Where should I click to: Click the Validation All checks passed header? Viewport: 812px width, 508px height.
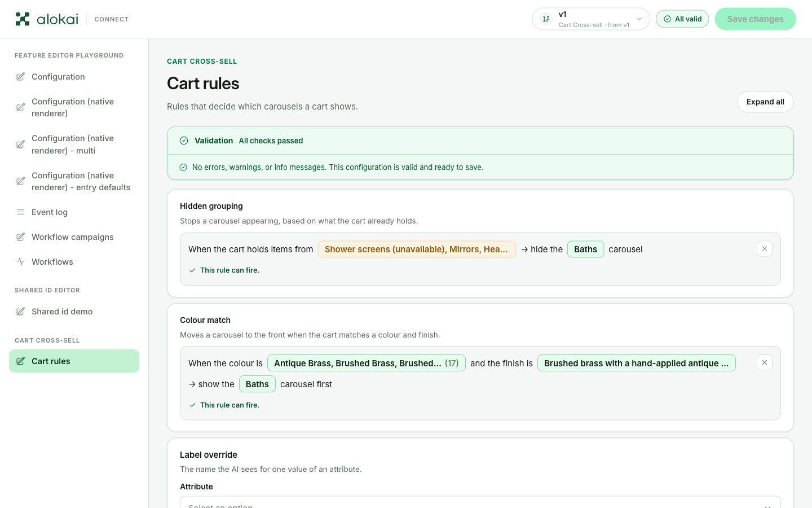[480, 141]
